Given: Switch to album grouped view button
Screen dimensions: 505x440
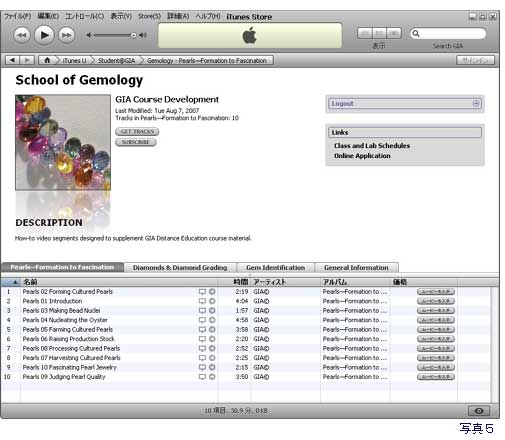Looking at the screenshot, I should pyautogui.click(x=379, y=33).
